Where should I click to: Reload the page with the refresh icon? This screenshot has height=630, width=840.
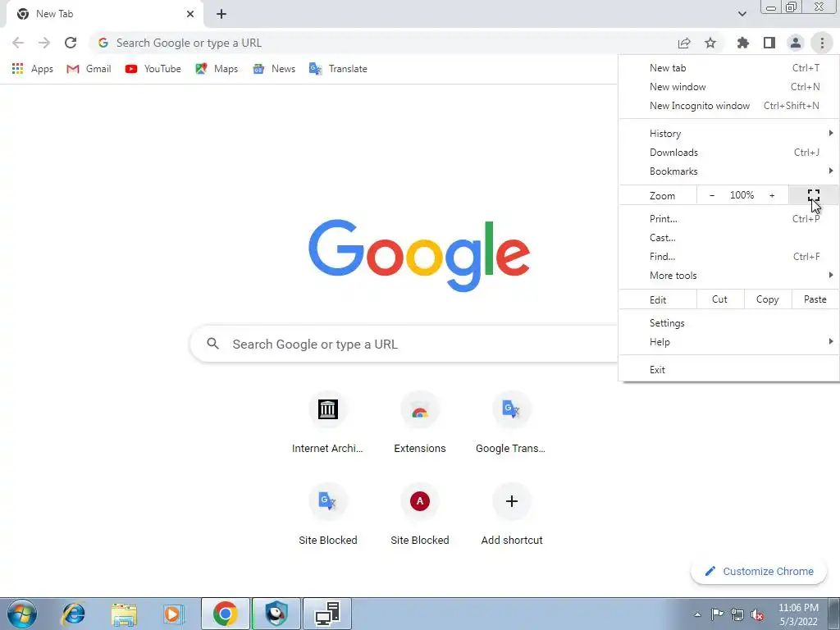[x=71, y=43]
